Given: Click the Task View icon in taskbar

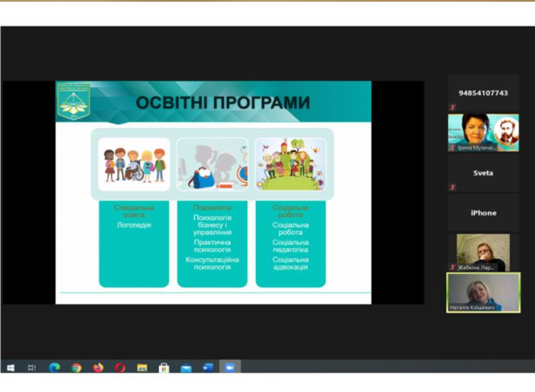Looking at the screenshot, I should [x=33, y=367].
